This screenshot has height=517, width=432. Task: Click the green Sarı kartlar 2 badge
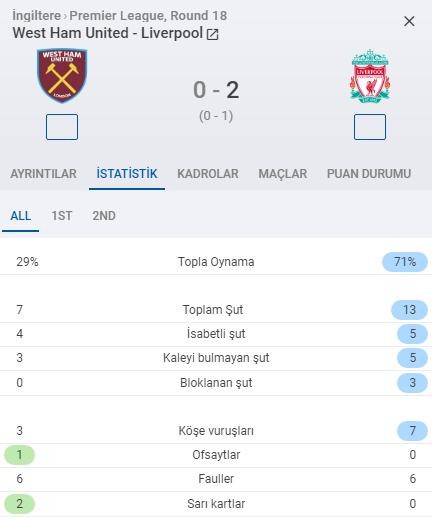pos(19,503)
